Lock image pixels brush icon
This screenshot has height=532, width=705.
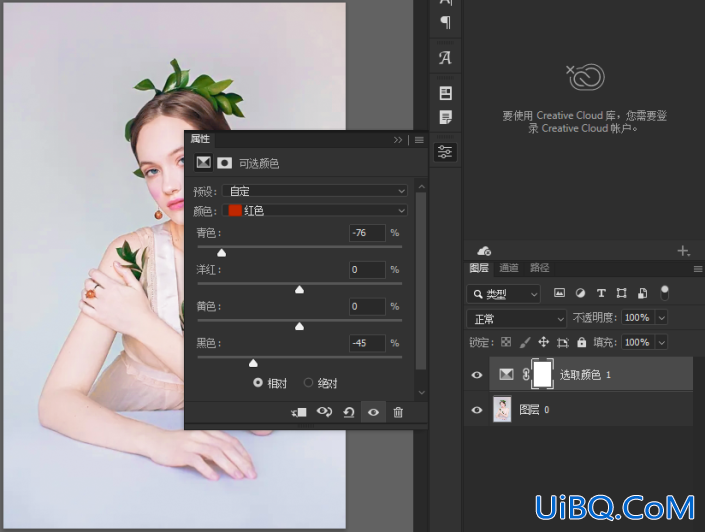click(525, 342)
